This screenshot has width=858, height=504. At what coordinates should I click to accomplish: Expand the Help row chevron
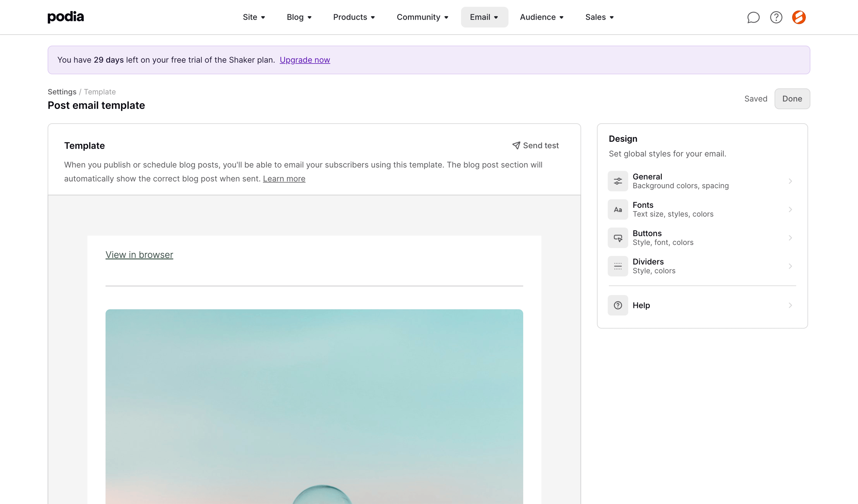790,305
